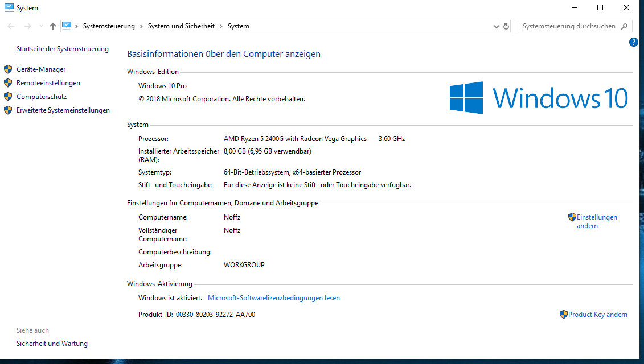Click the shield icon beside Product Key ändern

click(x=564, y=315)
